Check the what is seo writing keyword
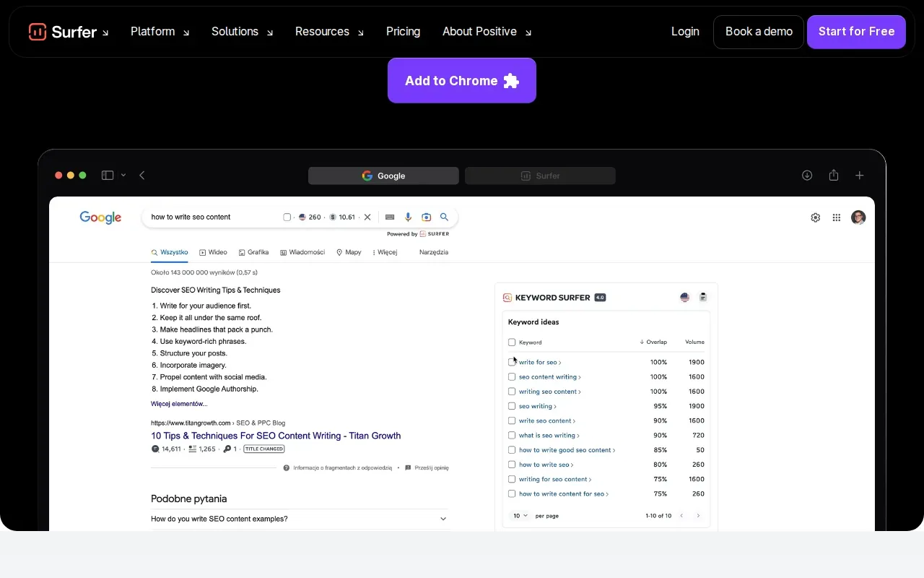 tap(512, 436)
